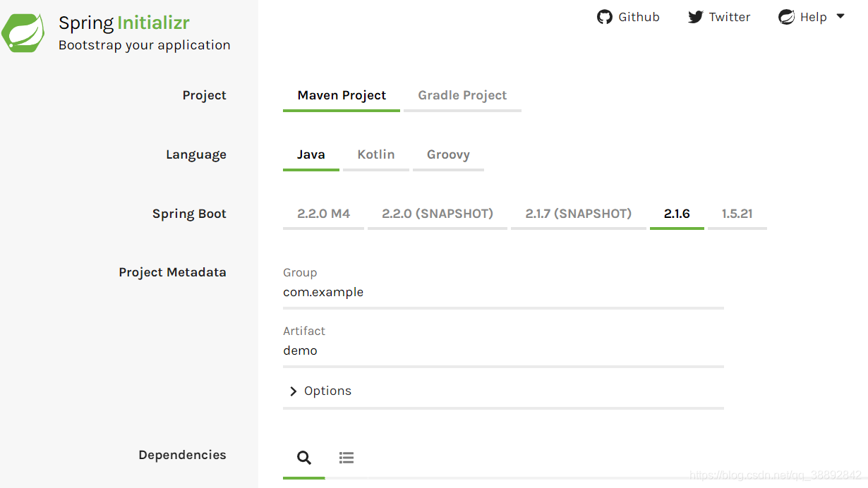This screenshot has width=868, height=488.
Task: Click the Project section label
Action: click(204, 95)
